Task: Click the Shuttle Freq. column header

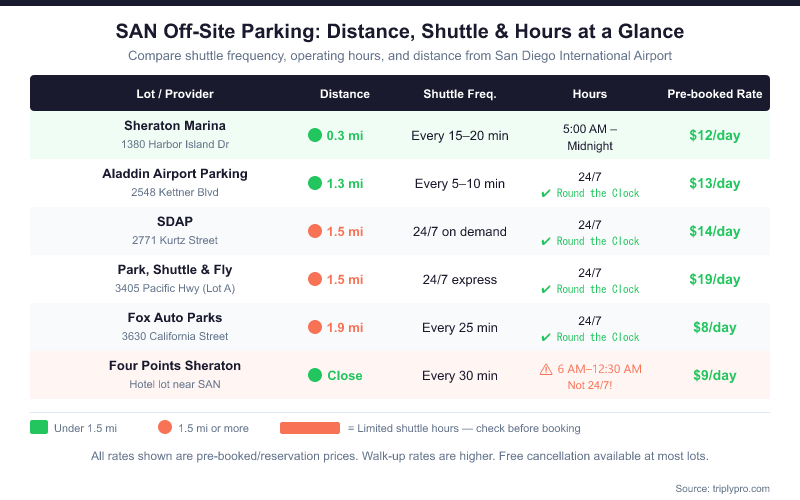Action: [x=460, y=94]
